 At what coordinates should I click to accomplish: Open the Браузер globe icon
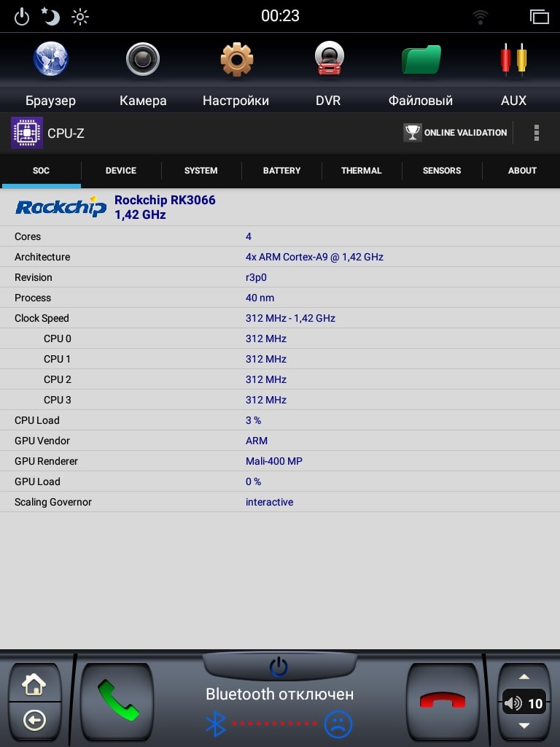[x=50, y=58]
